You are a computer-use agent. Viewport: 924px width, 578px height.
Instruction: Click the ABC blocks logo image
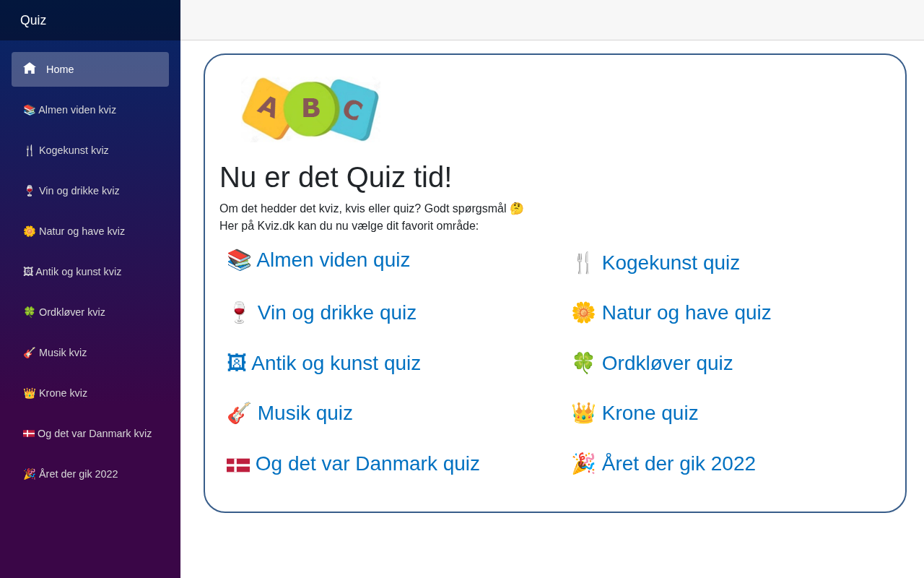coord(310,109)
